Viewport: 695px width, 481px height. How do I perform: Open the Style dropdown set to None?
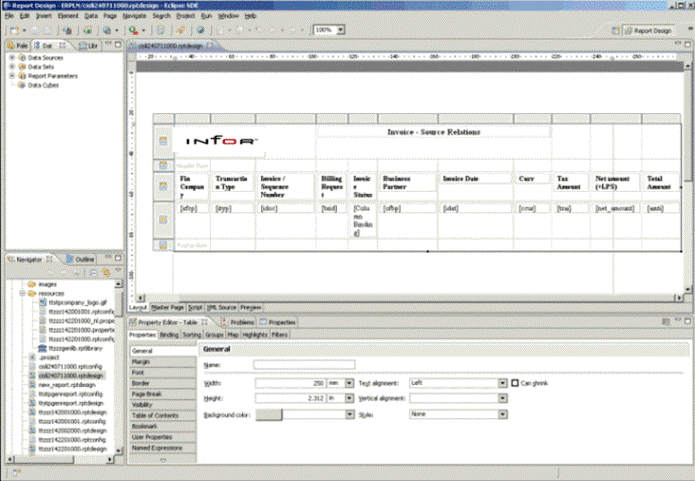[500, 412]
